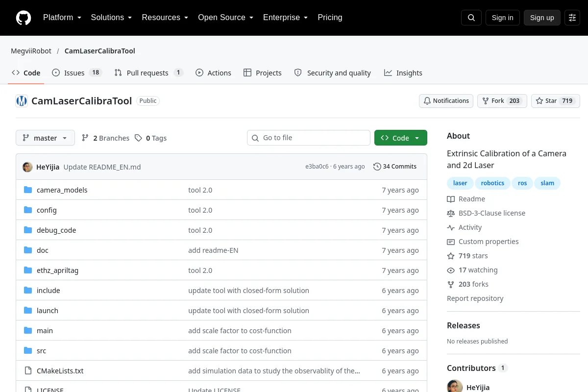Click folder icon for config
588x392 pixels.
[x=28, y=210]
